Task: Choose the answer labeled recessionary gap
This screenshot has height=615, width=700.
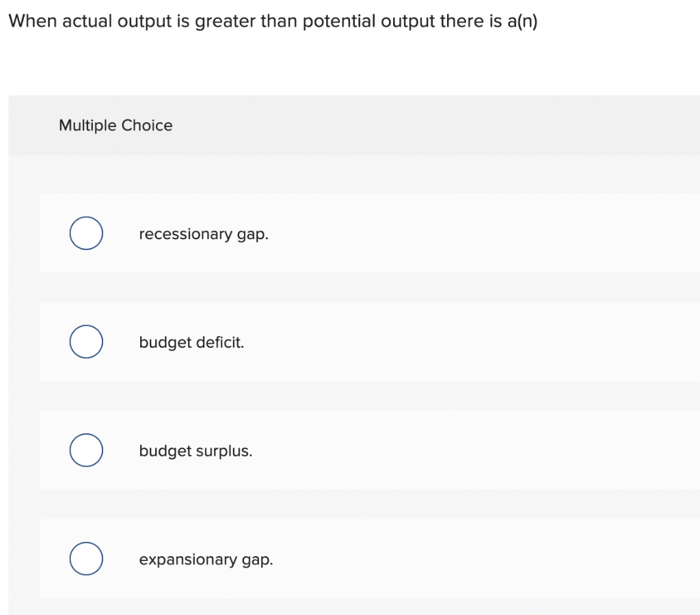Action: coord(203,234)
